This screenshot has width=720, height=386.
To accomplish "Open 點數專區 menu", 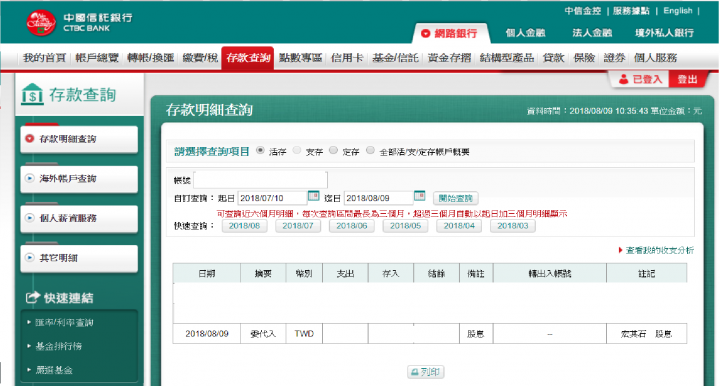I will point(300,58).
